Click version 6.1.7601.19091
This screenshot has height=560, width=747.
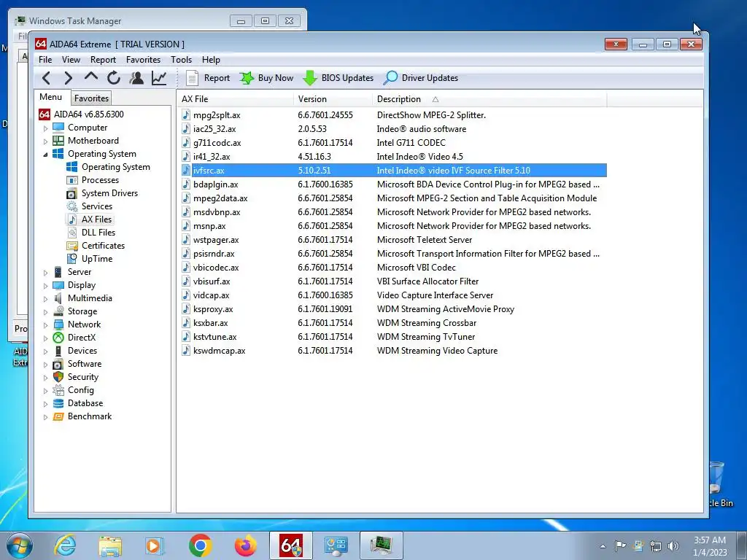325,309
